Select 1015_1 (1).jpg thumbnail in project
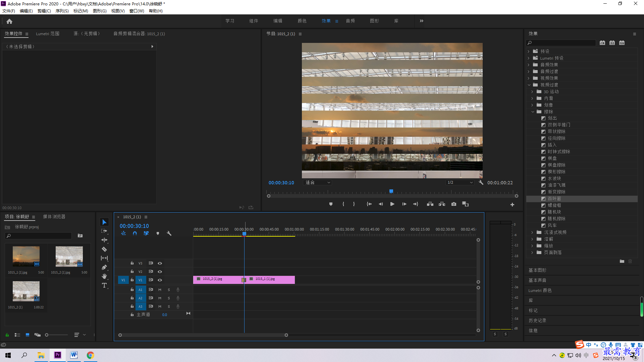644x362 pixels. (x=26, y=256)
